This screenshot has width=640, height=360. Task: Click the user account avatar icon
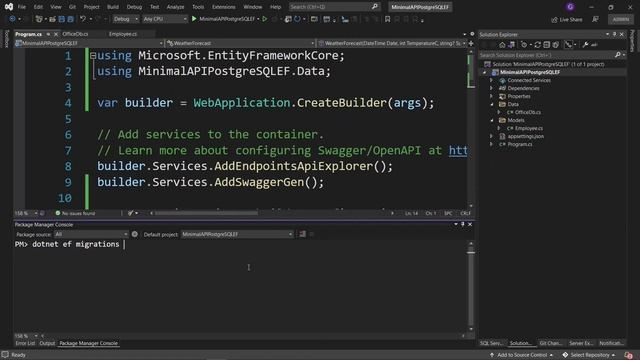pyautogui.click(x=570, y=7)
